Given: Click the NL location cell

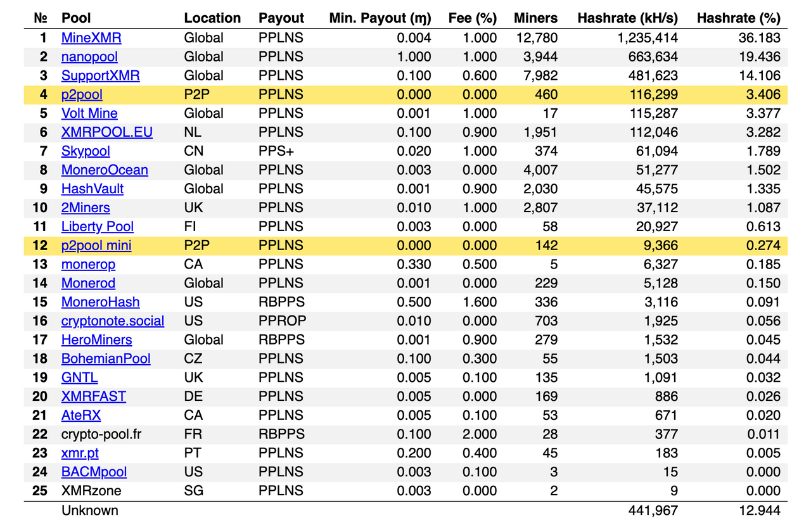Looking at the screenshot, I should pos(193,132).
